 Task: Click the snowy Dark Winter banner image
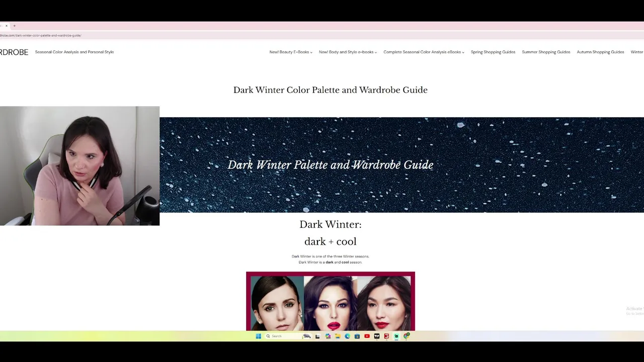point(401,165)
